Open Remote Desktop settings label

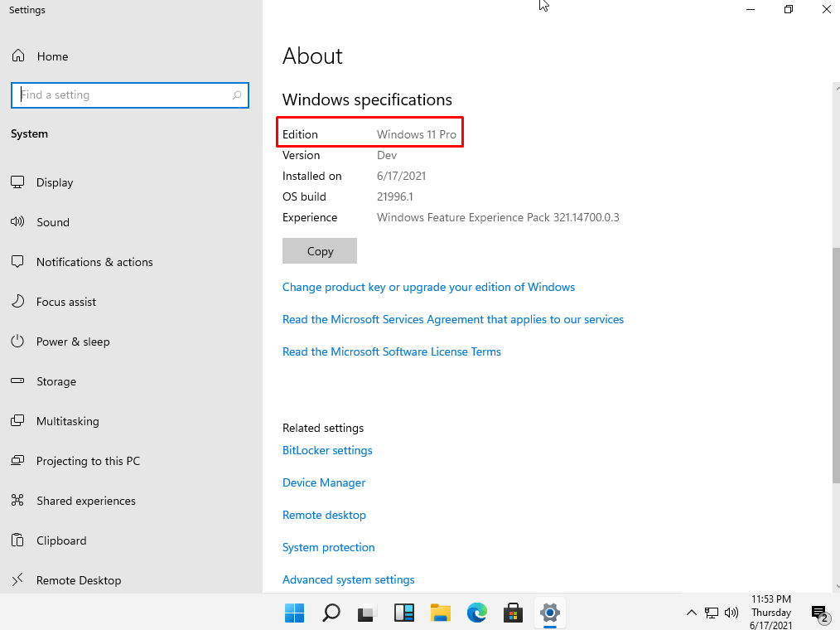coord(79,579)
